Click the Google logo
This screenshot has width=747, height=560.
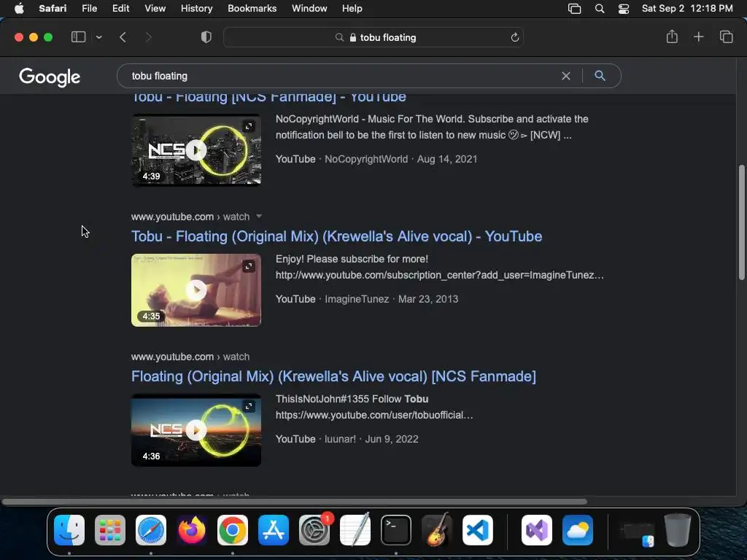[50, 77]
